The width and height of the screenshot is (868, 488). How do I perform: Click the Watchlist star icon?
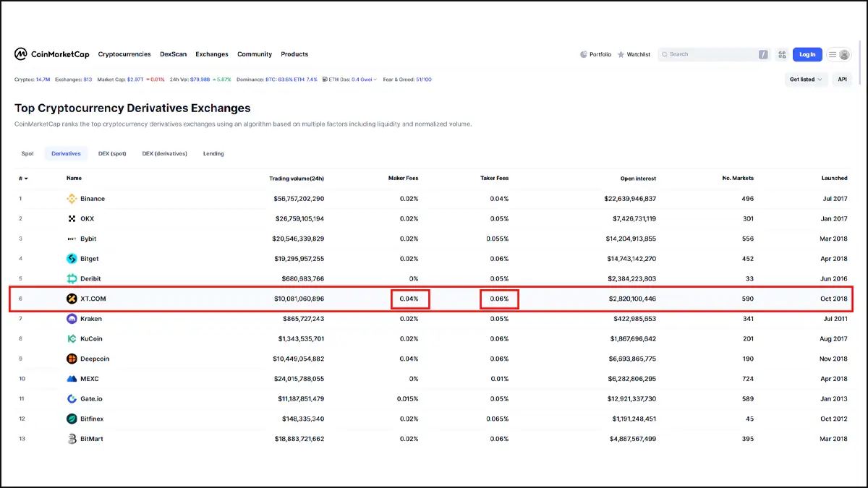(x=621, y=54)
